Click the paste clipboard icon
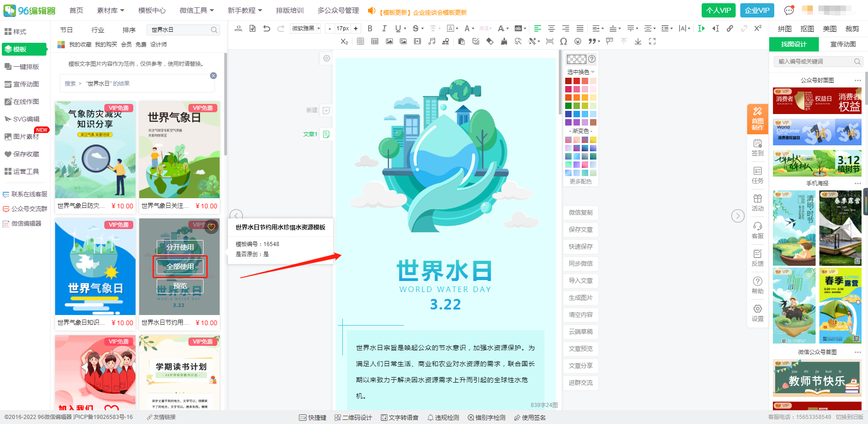 (x=461, y=41)
